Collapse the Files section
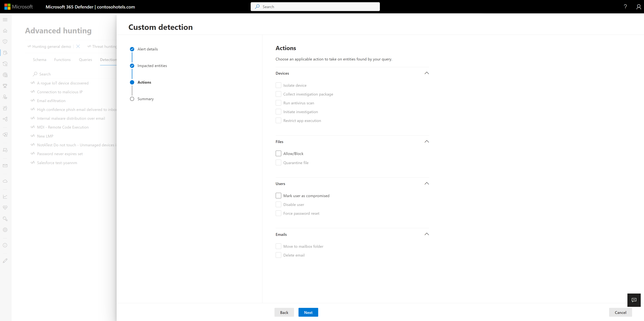 (x=427, y=141)
